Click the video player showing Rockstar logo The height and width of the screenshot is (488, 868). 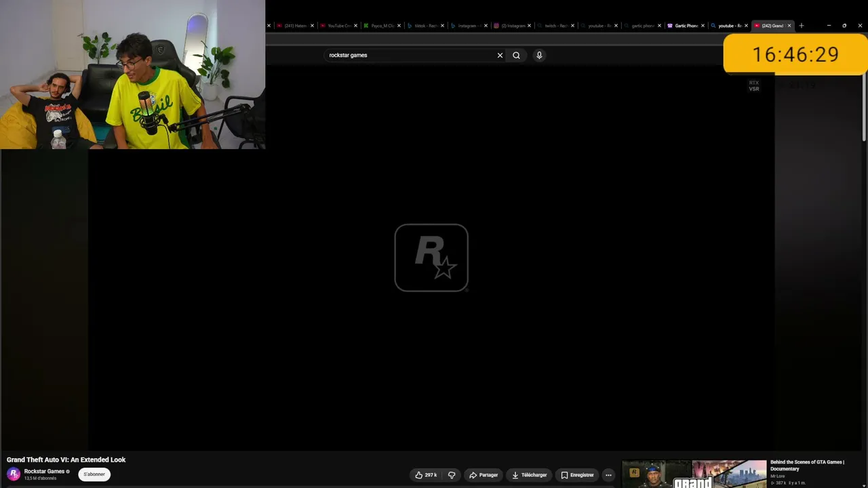tap(431, 258)
